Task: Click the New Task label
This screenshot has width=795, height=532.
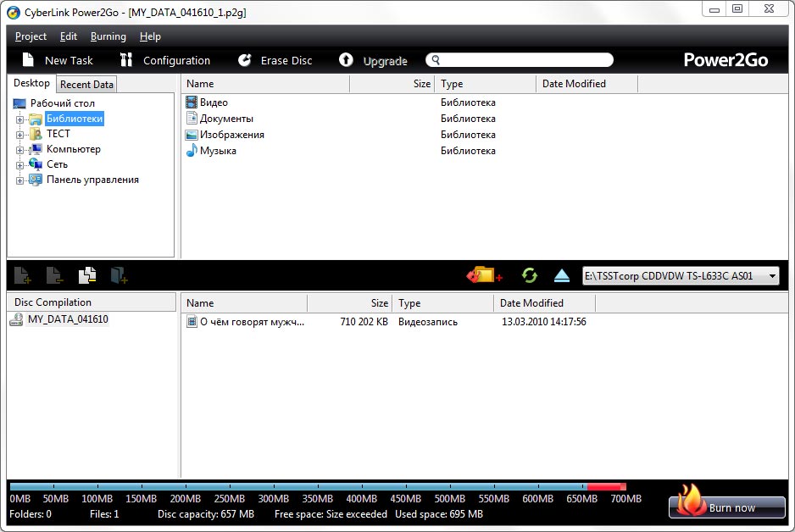Action: pos(69,61)
